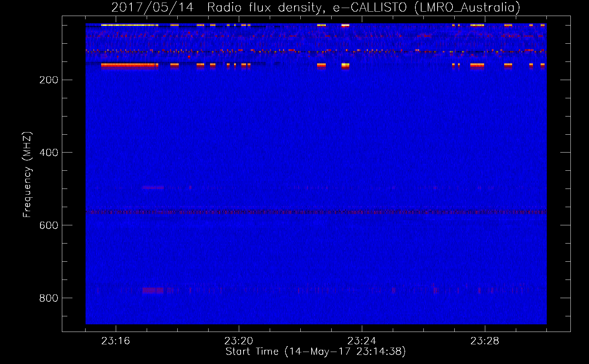Click the plot title "2017/05/14 Radio flux density, e-CALLISTO (LMRO_Australia)"

click(x=316, y=7)
